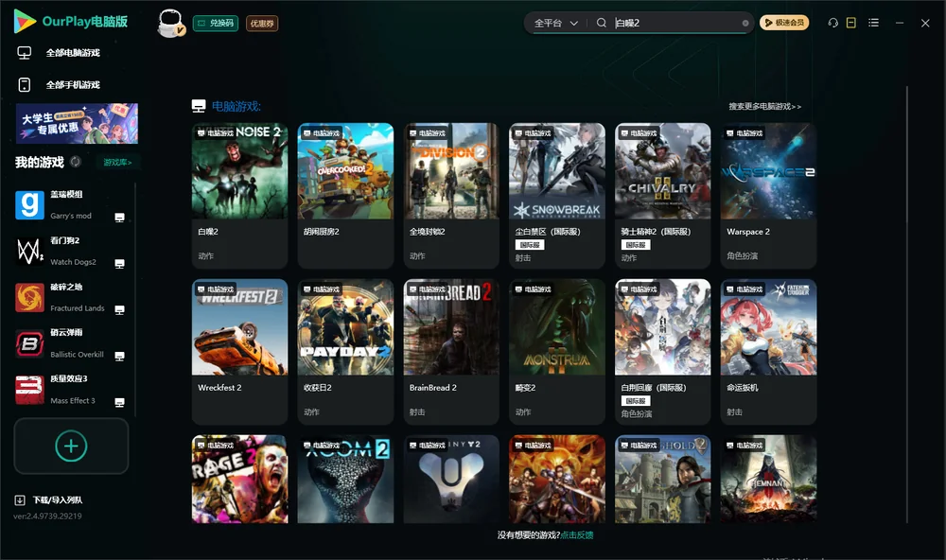Click the OurPlay logo icon

point(25,21)
